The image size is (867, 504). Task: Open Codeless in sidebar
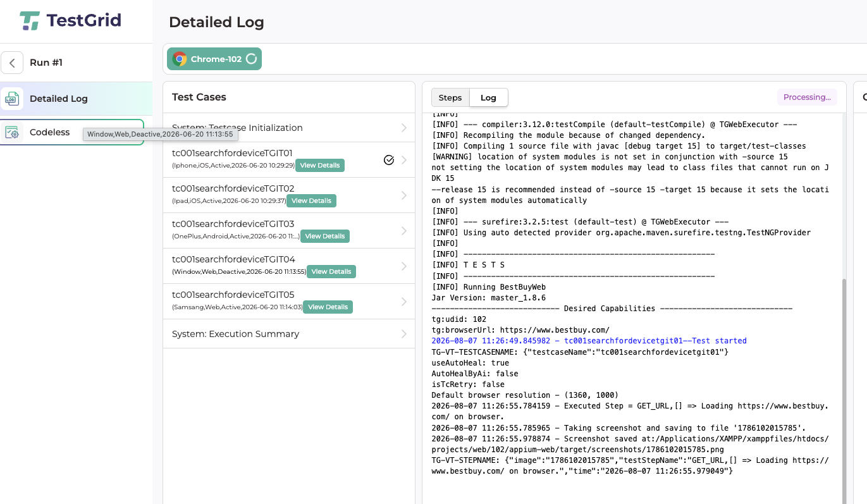click(x=72, y=132)
